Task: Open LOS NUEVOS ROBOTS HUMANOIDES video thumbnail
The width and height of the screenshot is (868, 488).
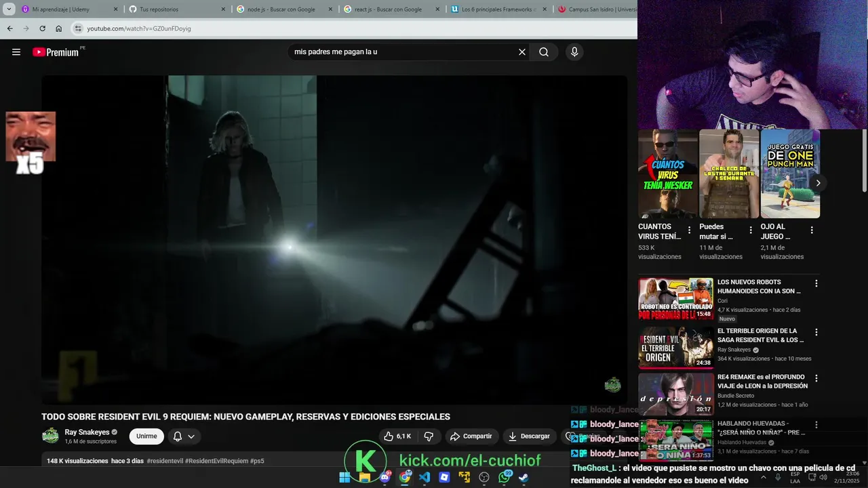Action: point(675,299)
